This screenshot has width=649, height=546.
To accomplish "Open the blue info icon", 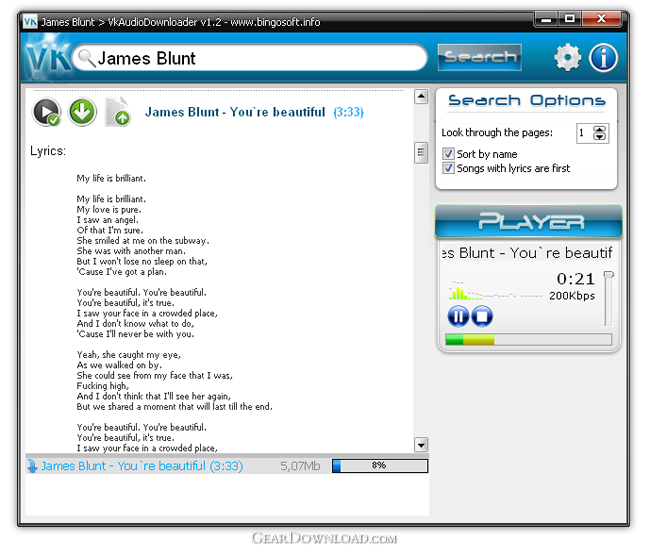I will [x=603, y=58].
